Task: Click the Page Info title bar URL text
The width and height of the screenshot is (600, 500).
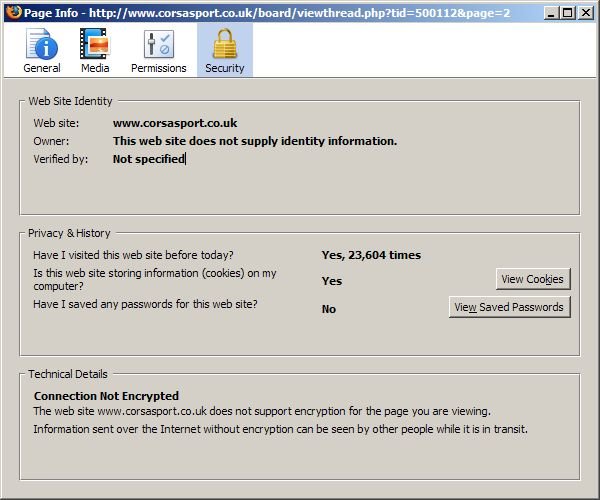Action: (300, 12)
